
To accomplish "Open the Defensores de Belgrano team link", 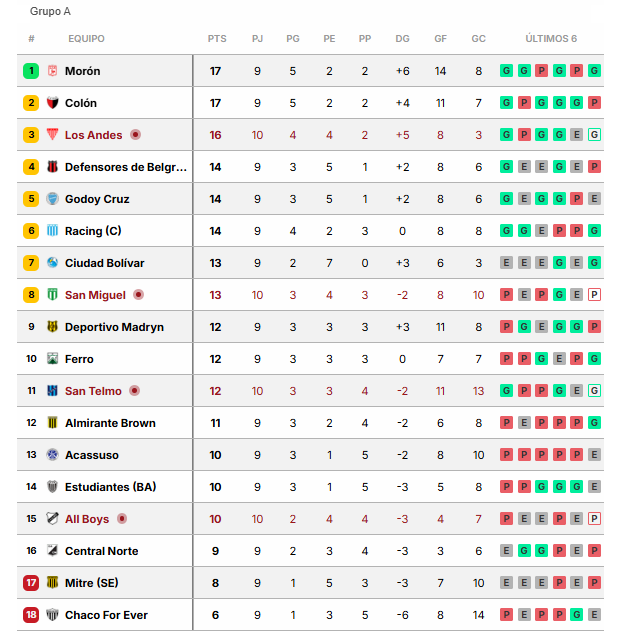I will pyautogui.click(x=126, y=167).
